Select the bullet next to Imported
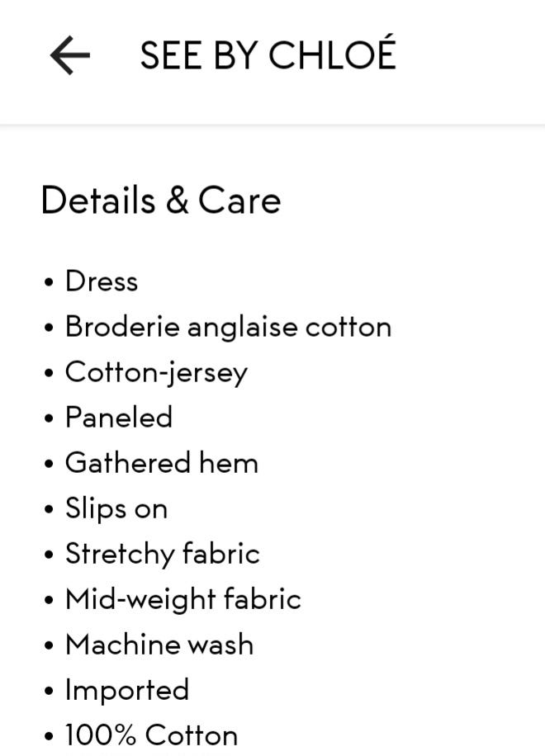The height and width of the screenshot is (756, 545). (x=50, y=691)
